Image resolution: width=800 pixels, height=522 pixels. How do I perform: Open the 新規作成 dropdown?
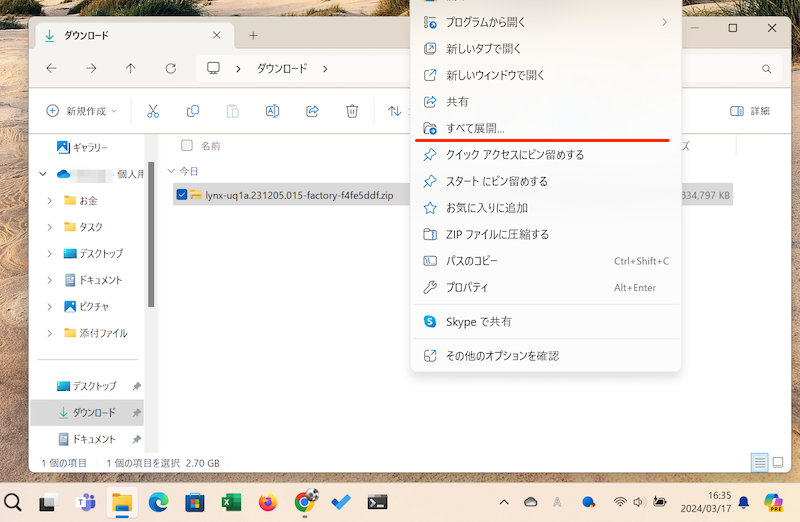[x=82, y=111]
